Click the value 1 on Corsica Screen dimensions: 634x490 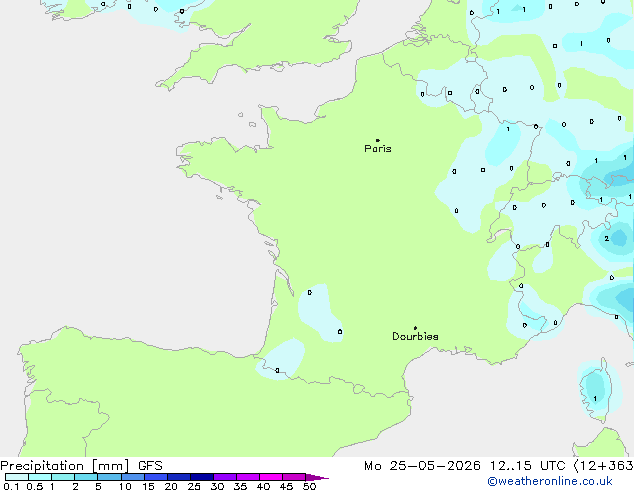coord(595,399)
